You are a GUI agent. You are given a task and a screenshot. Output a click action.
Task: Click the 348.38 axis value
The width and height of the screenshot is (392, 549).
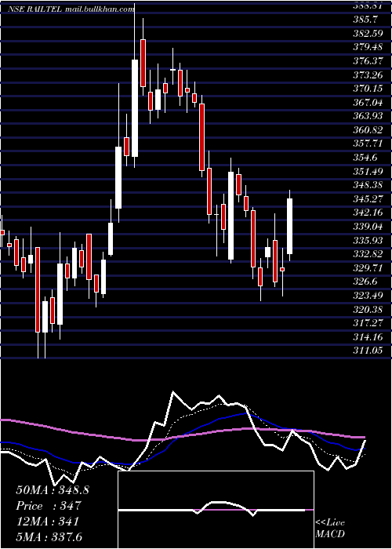tap(368, 185)
